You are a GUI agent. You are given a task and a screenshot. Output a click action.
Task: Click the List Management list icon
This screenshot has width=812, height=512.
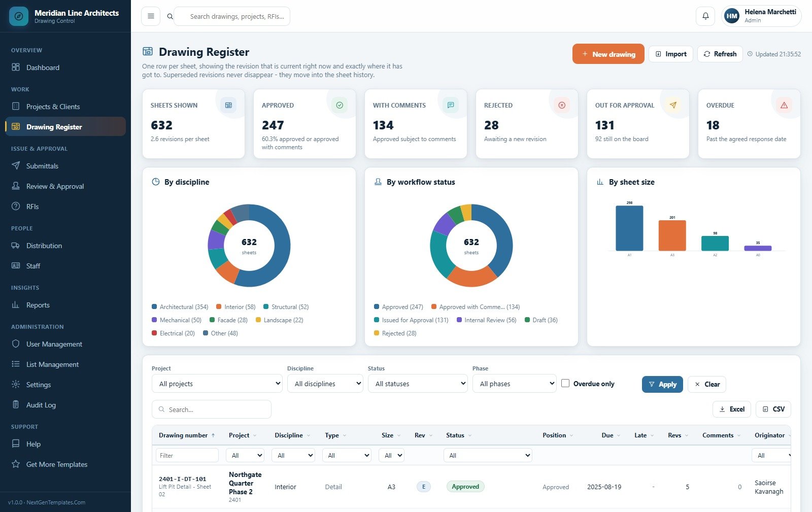pyautogui.click(x=16, y=364)
